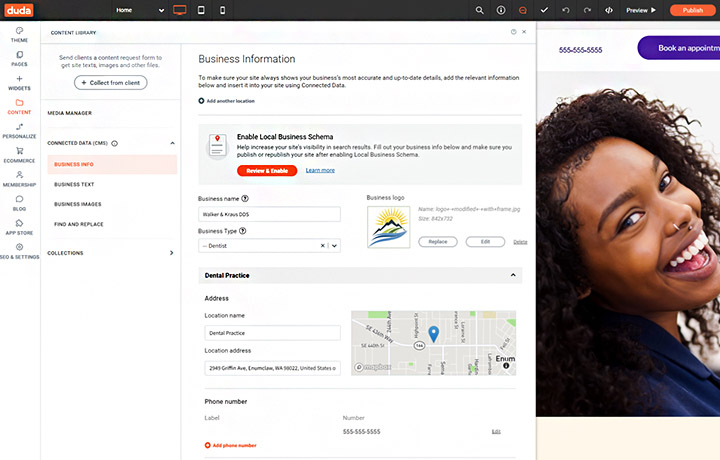Open developer mode code icon

609,10
